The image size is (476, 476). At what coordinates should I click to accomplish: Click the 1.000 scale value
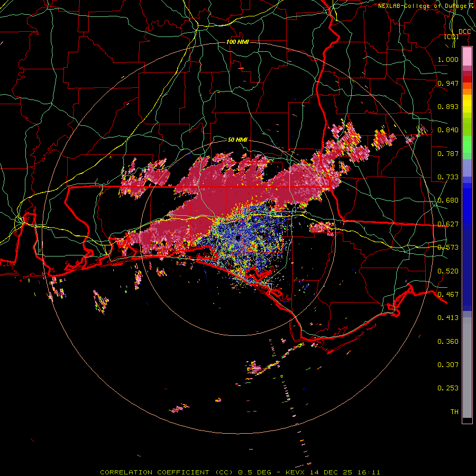click(x=448, y=59)
